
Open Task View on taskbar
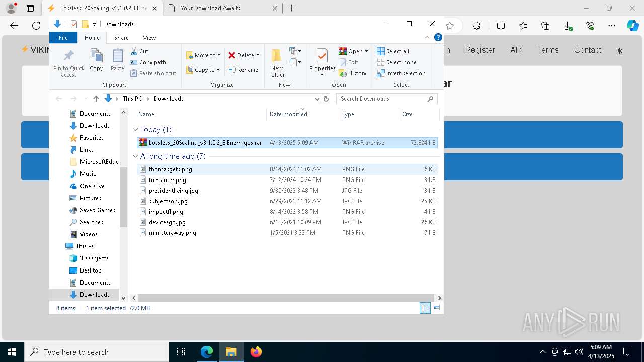click(x=181, y=352)
